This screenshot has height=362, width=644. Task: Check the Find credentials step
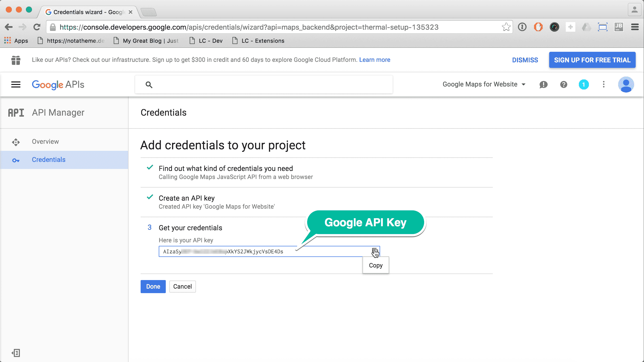tap(226, 168)
